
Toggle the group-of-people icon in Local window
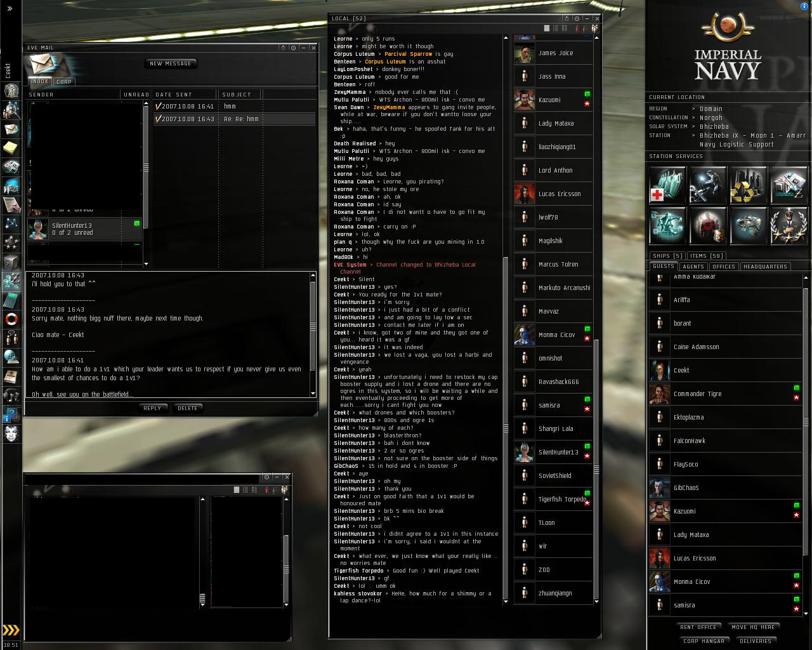coord(594,28)
